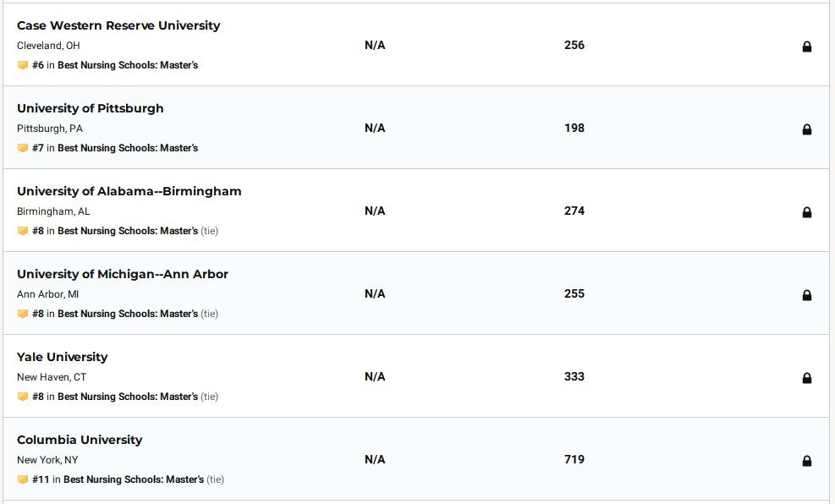Open University of Alabama--Birmingham listing

(x=129, y=192)
